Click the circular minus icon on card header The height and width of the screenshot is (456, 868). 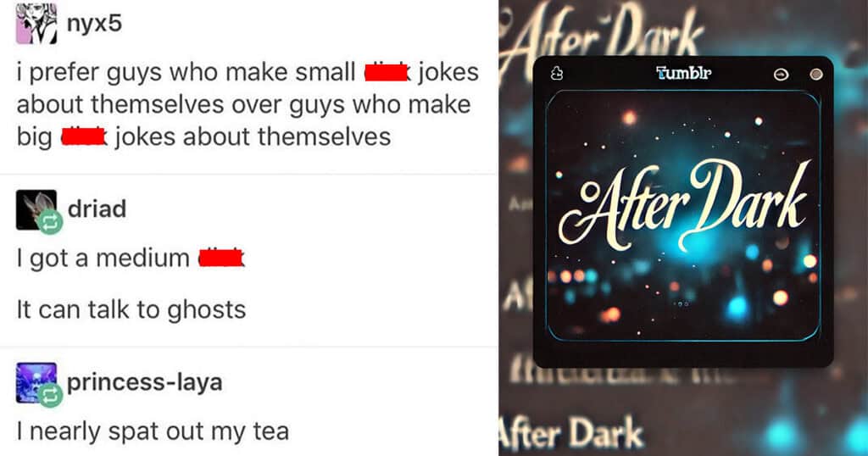[x=781, y=74]
